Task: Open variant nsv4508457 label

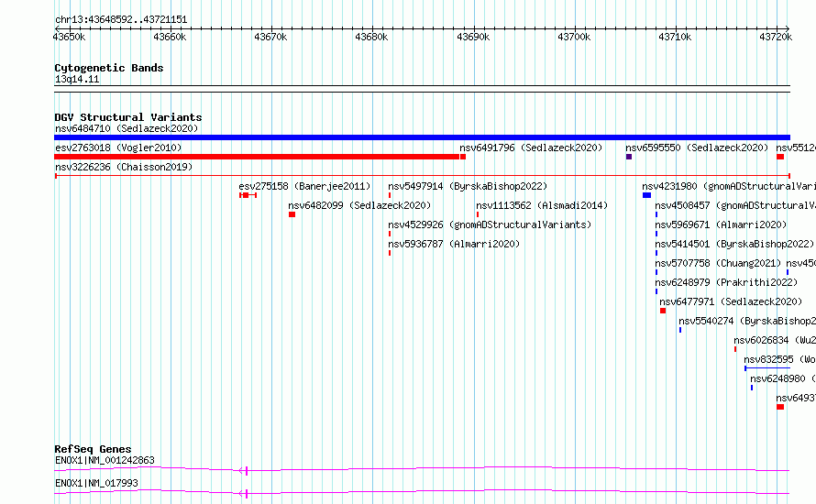Action: click(x=734, y=205)
